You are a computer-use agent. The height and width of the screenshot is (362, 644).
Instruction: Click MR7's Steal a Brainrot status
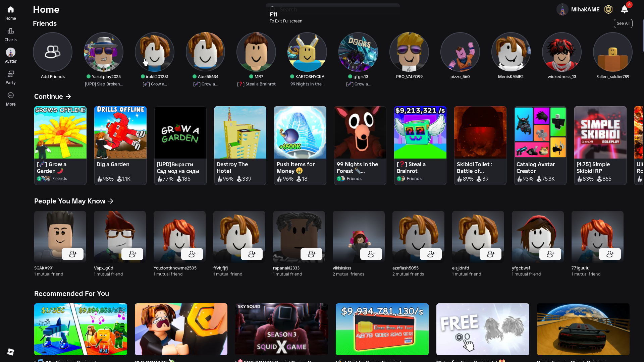[256, 84]
